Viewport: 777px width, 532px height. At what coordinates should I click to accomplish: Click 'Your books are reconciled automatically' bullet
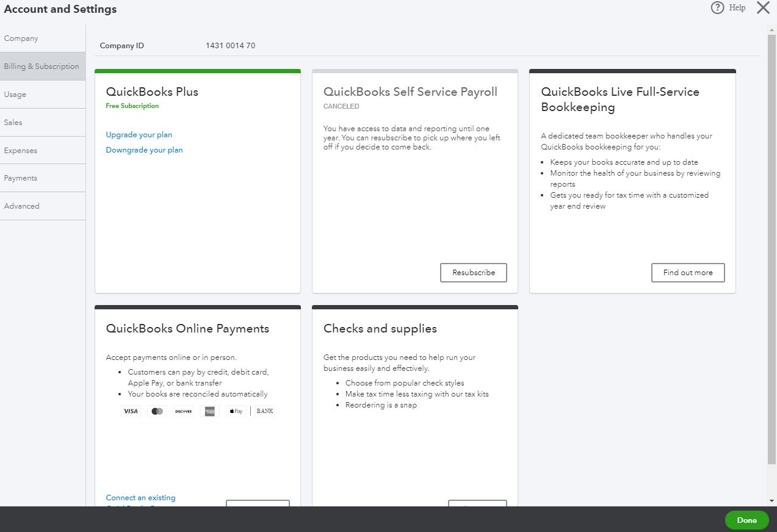tap(198, 394)
